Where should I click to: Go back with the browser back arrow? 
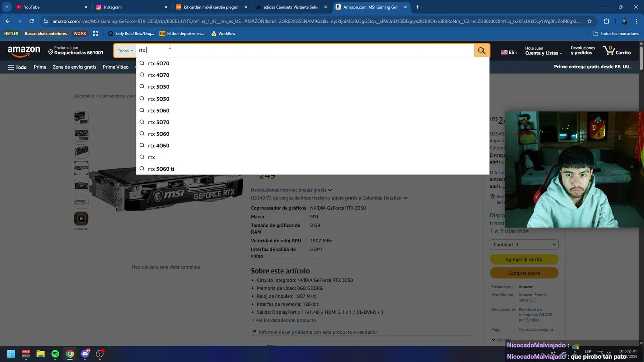[x=7, y=21]
